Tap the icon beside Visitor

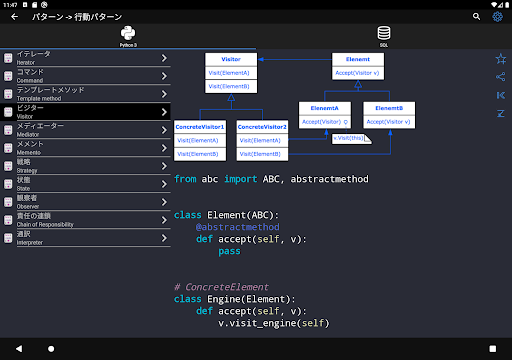8,112
